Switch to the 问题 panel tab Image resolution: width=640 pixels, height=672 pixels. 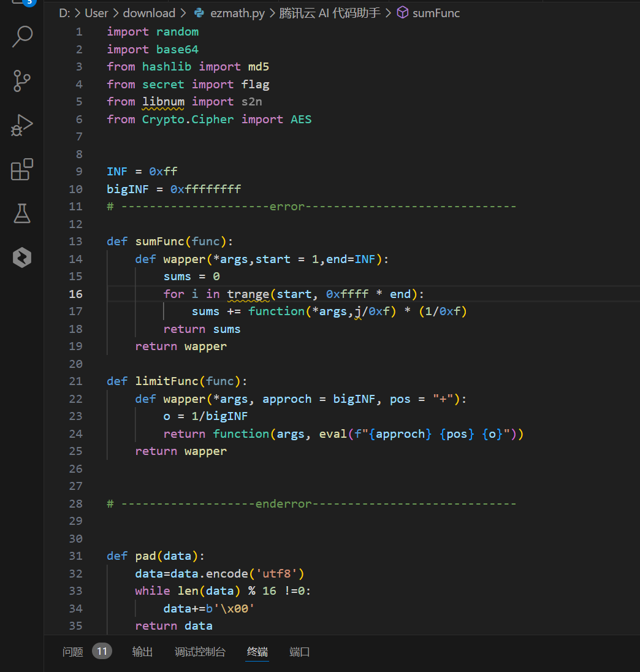coord(73,652)
